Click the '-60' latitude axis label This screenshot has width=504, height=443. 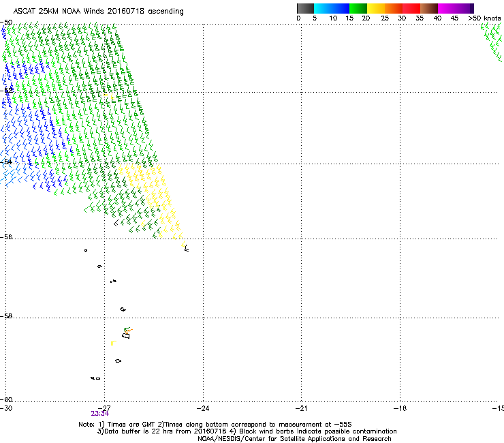click(x=6, y=400)
